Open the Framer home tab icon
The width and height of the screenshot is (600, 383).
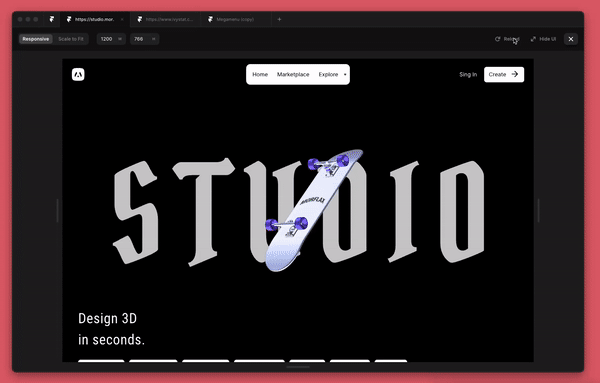click(52, 19)
